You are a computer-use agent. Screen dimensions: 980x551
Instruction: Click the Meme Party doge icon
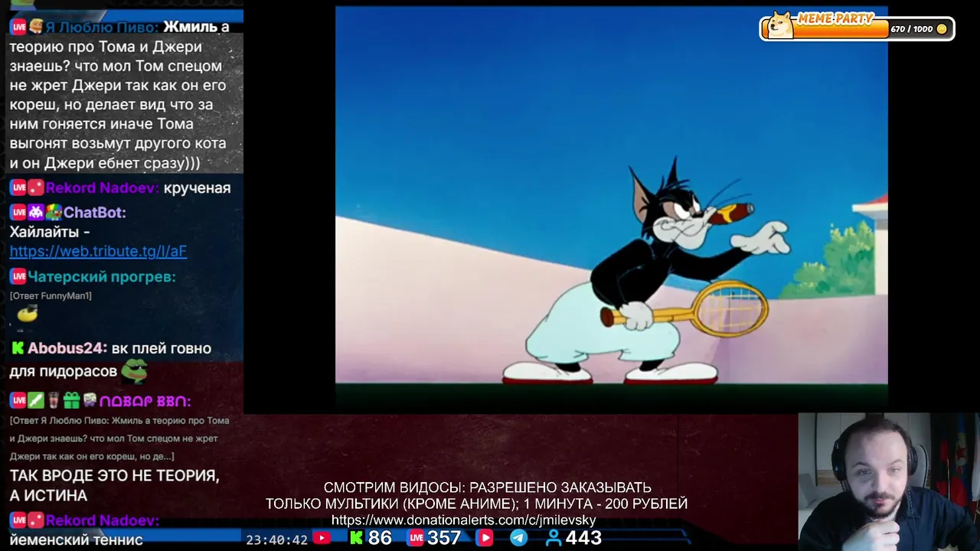[780, 25]
